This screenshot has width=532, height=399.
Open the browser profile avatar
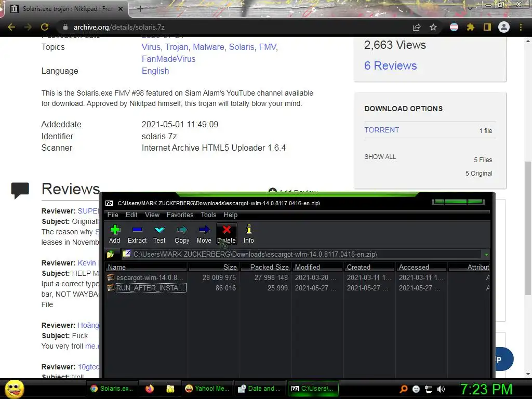pos(504,27)
